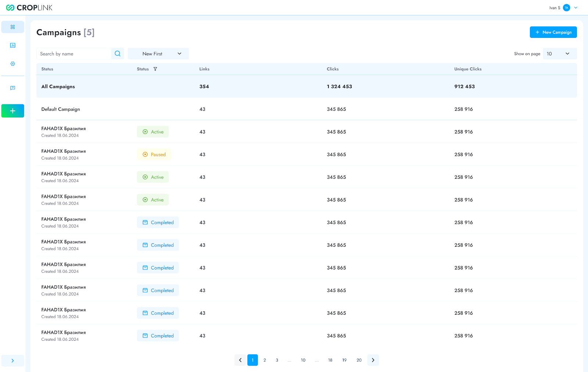588x372 pixels.
Task: Open the help question chat icon
Action: pyautogui.click(x=12, y=88)
